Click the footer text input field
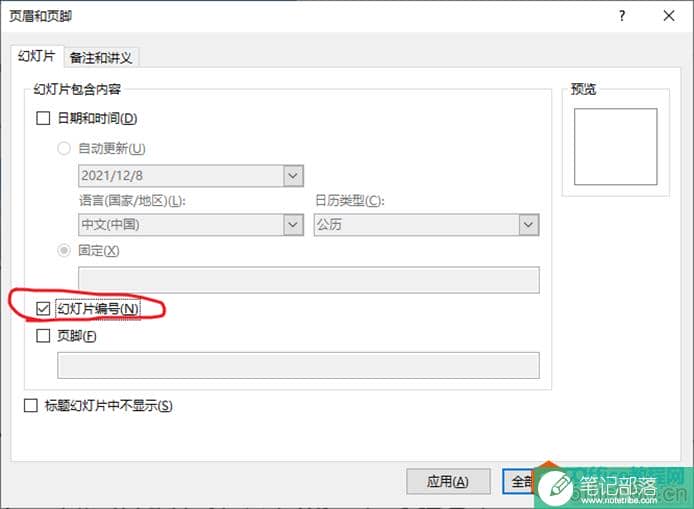Viewport: 694px width, 509px height. 298,365
